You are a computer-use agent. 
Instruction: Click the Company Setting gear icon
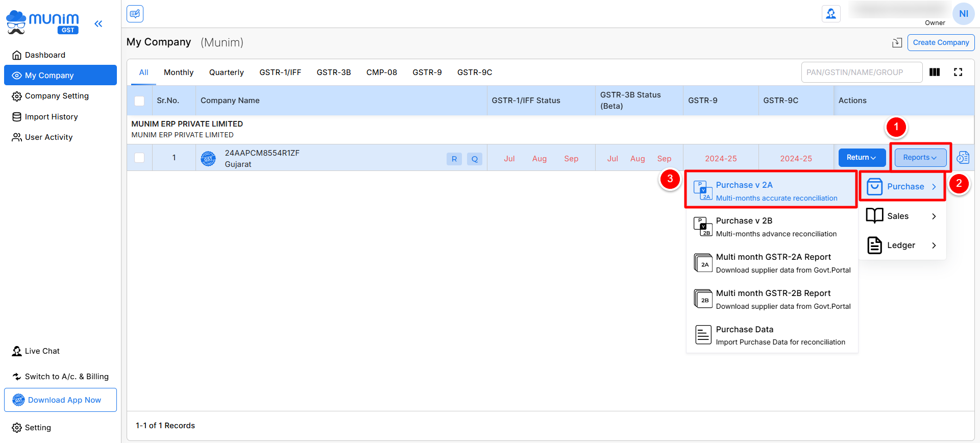(17, 96)
